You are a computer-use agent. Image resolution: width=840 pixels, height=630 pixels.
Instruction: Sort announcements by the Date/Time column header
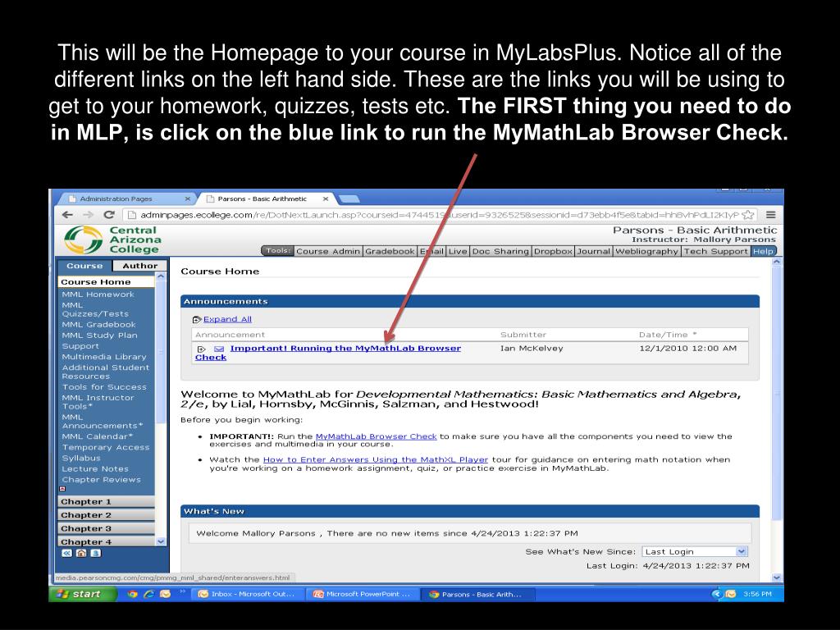tap(667, 335)
